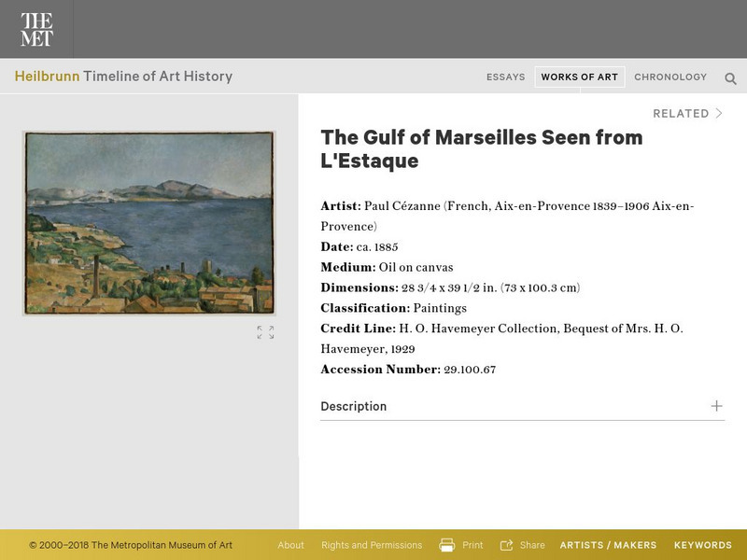Toggle the Description section header
The height and width of the screenshot is (560, 747).
pyautogui.click(x=353, y=407)
